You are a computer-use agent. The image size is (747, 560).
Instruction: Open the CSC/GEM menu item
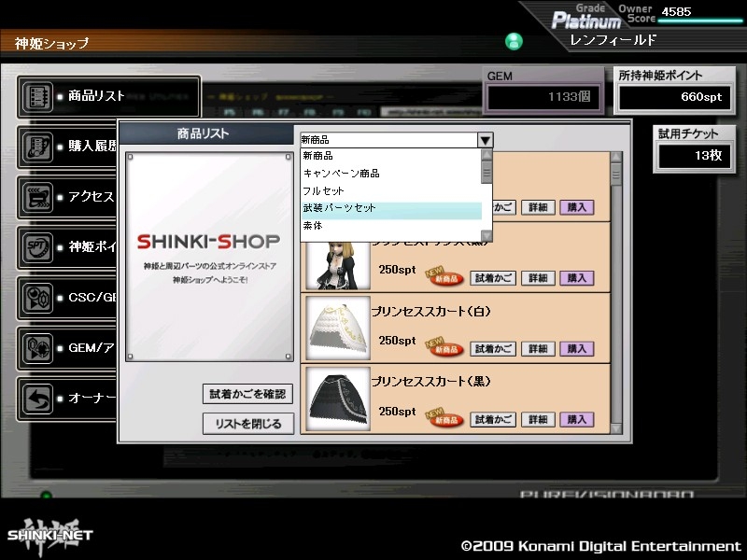(x=67, y=298)
